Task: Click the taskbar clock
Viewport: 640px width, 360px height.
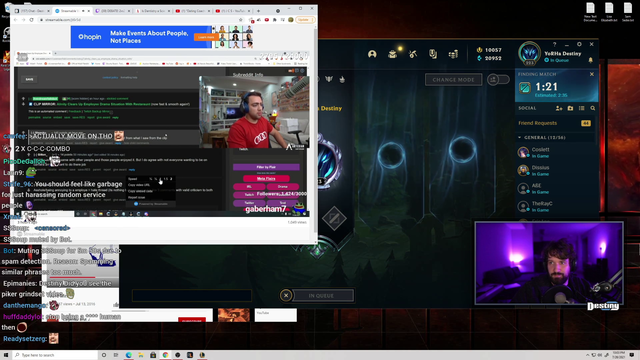Action: (618, 355)
